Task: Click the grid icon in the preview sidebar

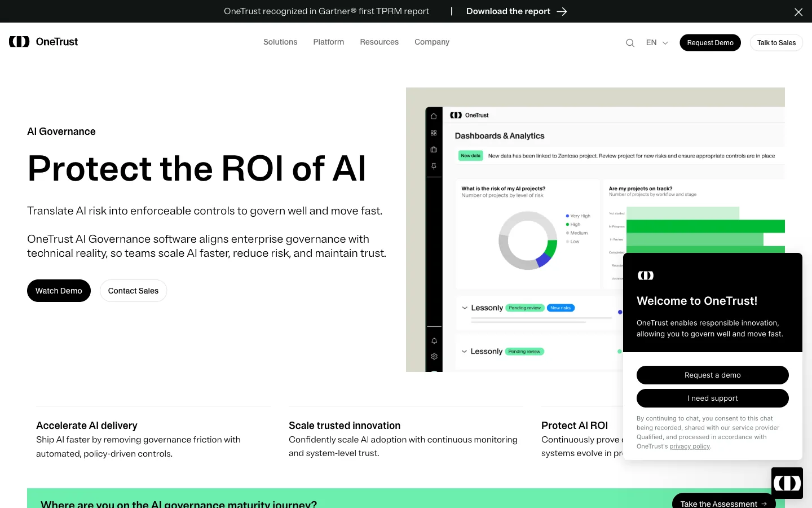Action: 434,133
